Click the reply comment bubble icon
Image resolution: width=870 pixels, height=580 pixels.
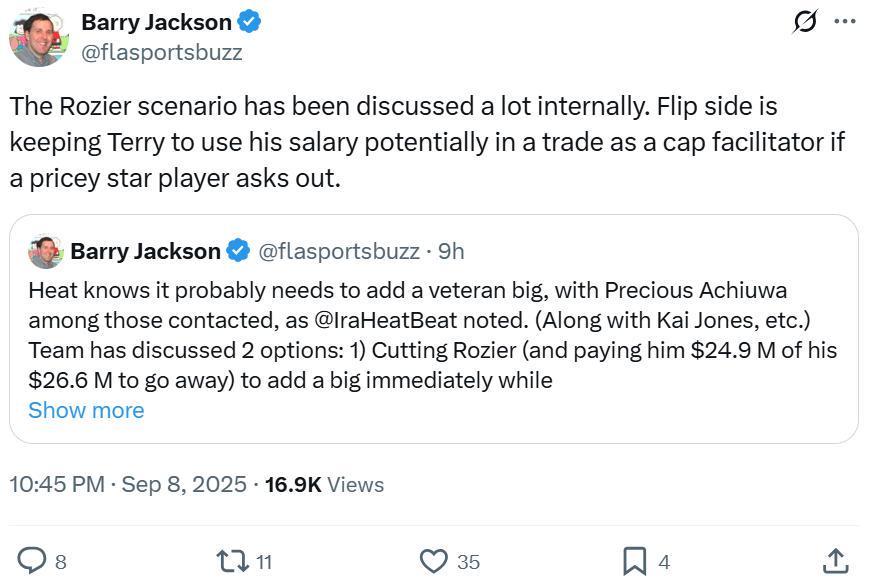(32, 561)
